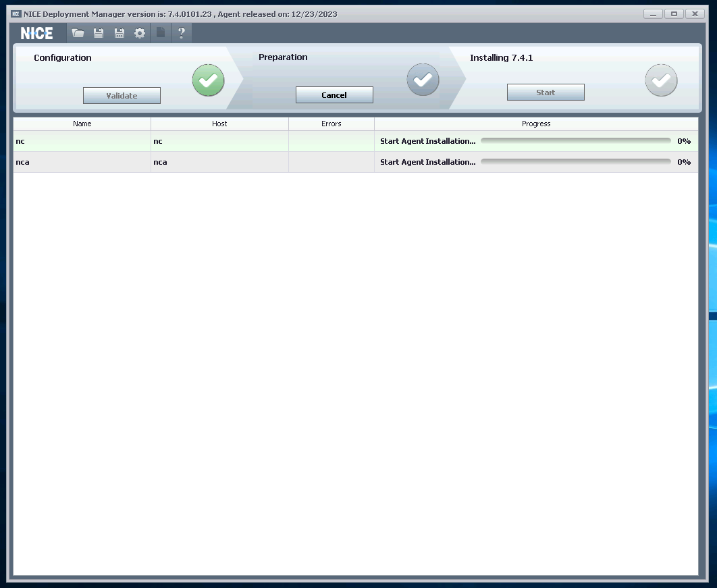Click the NICE logo in toolbar
Screen dimensions: 717x588
pyautogui.click(x=37, y=33)
